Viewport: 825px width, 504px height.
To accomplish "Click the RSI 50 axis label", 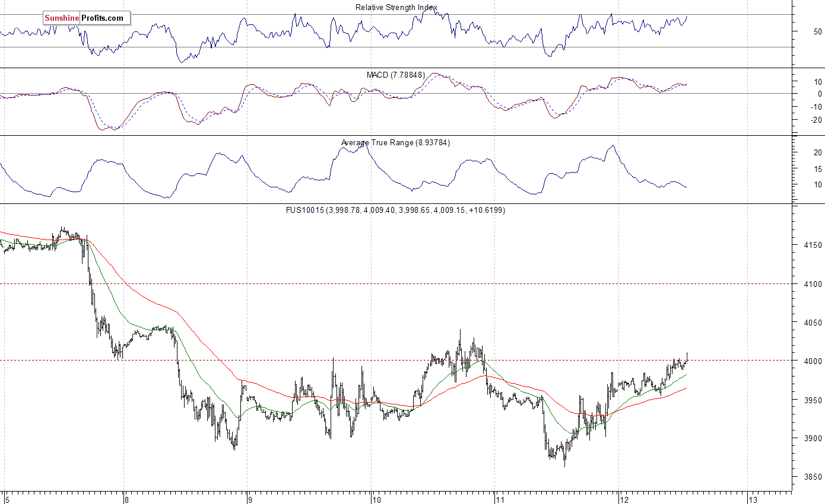I will [x=817, y=31].
